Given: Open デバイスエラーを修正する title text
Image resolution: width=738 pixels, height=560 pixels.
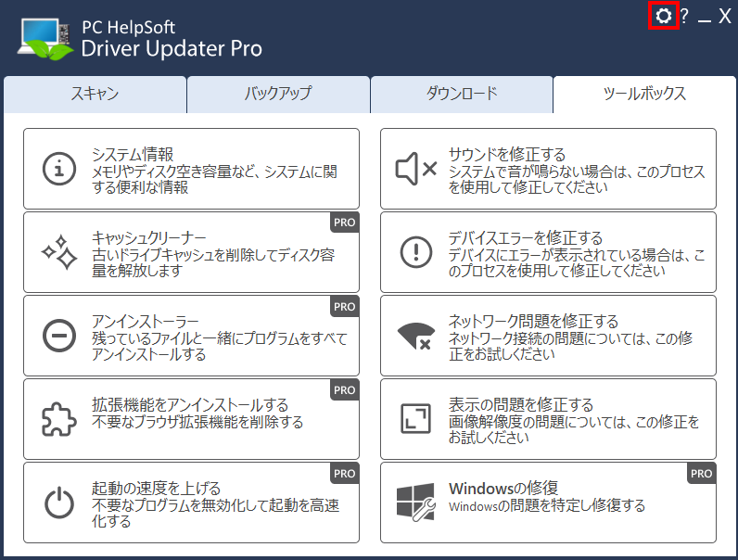Looking at the screenshot, I should coord(526,237).
